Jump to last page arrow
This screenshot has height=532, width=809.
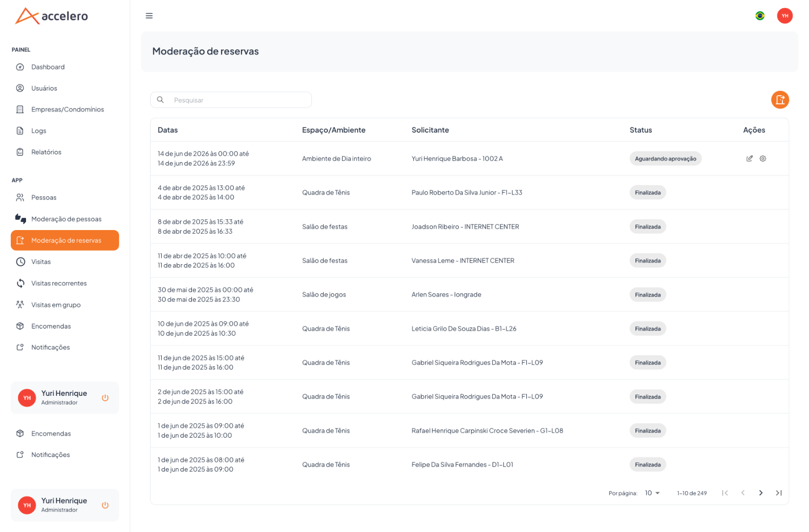tap(778, 493)
